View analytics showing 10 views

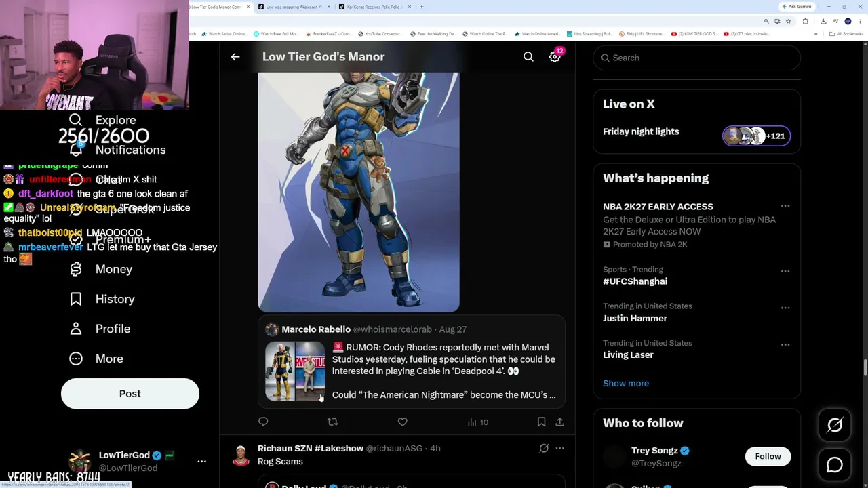click(x=477, y=422)
